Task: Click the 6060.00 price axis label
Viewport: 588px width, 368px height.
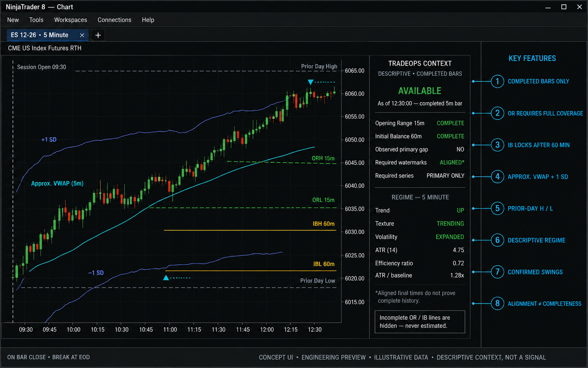Action: (354, 94)
